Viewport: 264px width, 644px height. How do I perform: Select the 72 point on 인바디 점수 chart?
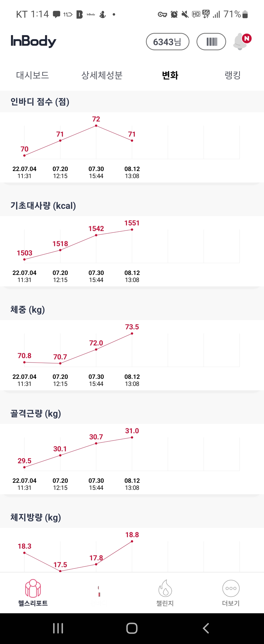(x=96, y=126)
